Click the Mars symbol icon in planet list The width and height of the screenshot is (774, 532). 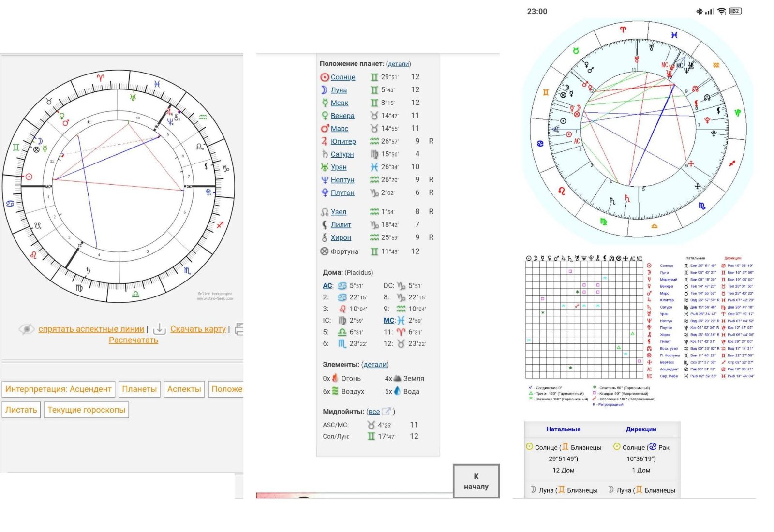point(325,129)
